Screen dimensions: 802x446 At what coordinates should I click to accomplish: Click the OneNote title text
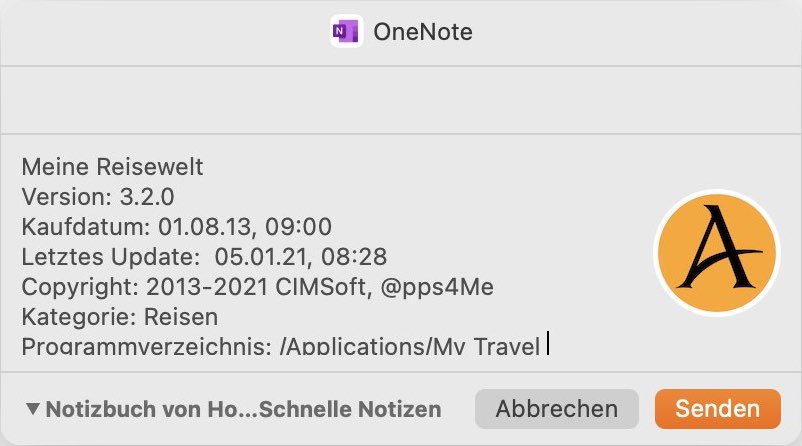point(423,32)
